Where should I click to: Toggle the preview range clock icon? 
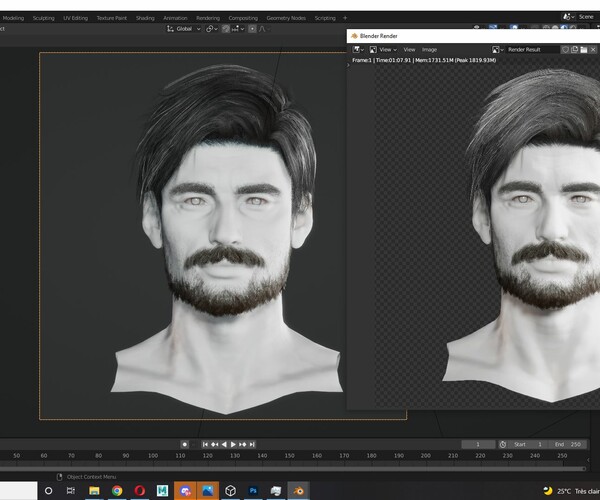coord(503,444)
